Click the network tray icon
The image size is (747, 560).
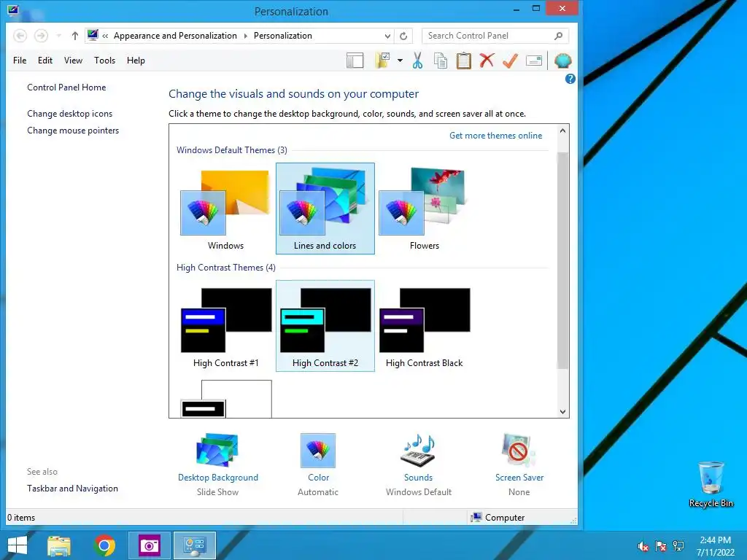point(678,546)
